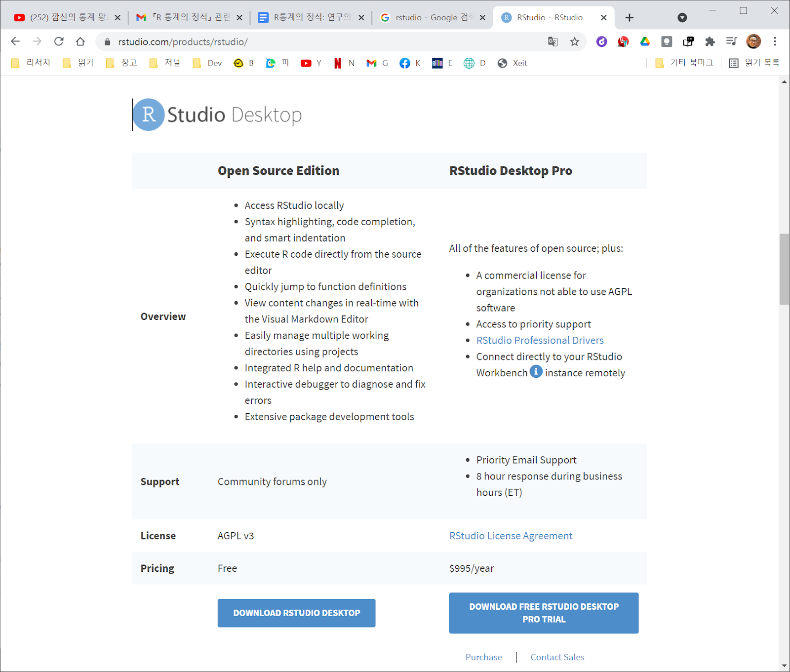Click the browser forward arrow
This screenshot has width=790, height=672.
[37, 41]
